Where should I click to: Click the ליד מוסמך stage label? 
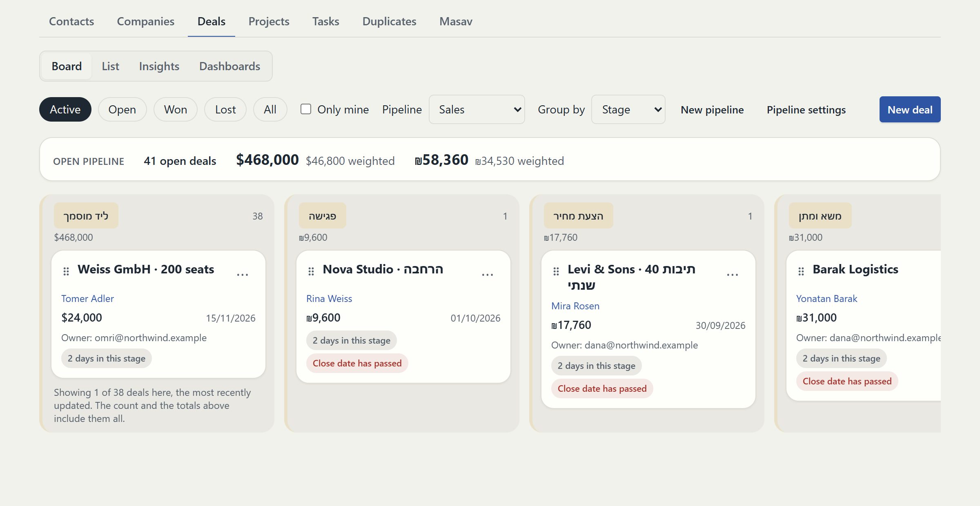click(x=86, y=215)
